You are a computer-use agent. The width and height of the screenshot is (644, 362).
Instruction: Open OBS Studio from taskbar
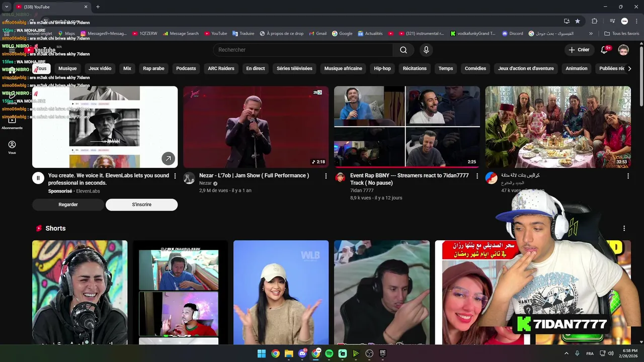[369, 353]
